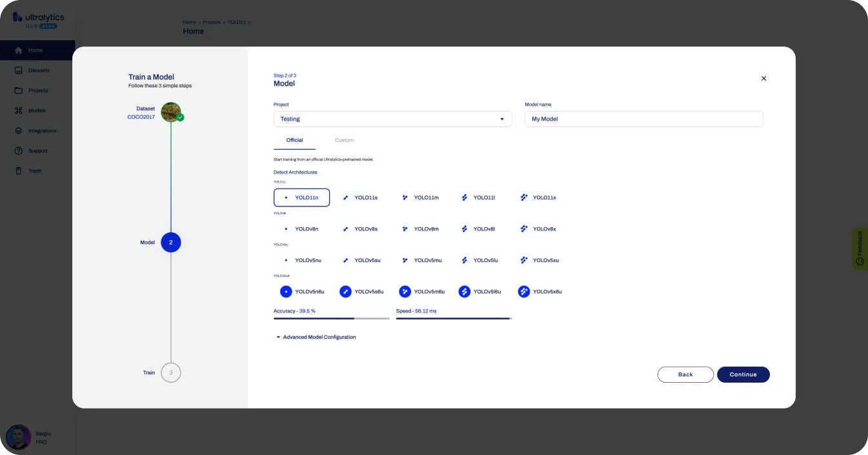Select the YOLO11n model
Image resolution: width=868 pixels, height=455 pixels.
(301, 197)
